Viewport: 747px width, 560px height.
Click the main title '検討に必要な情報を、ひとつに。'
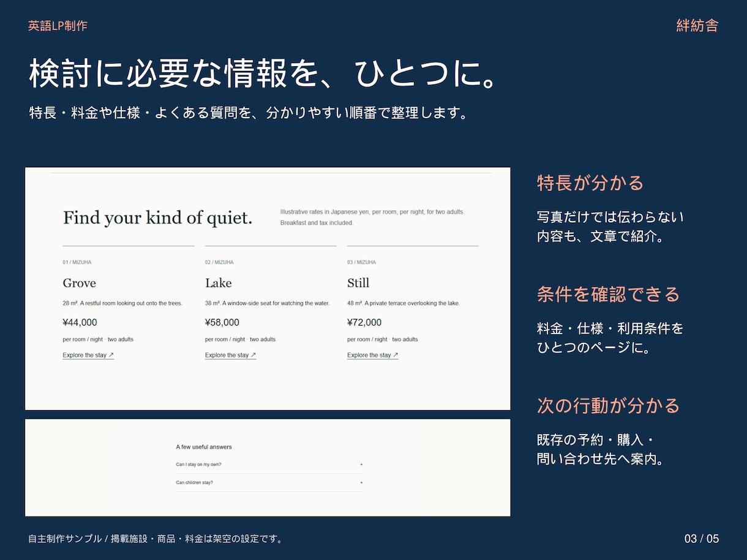click(x=263, y=74)
